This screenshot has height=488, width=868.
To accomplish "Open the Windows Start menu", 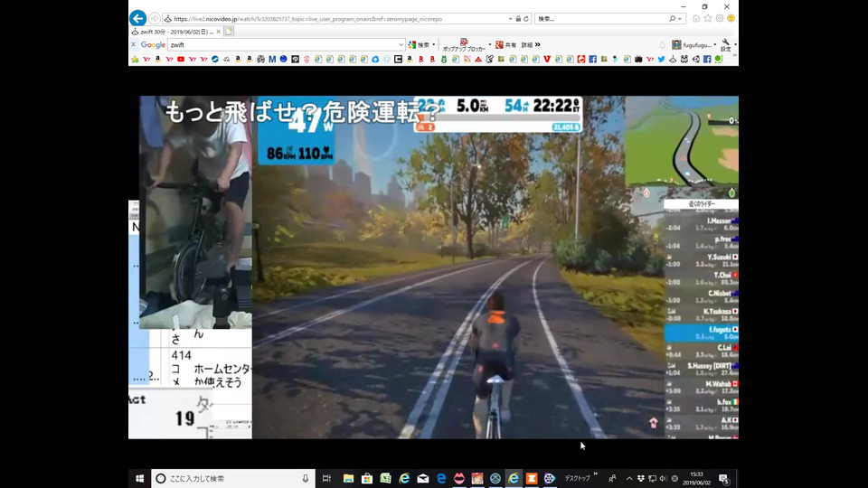I will click(139, 478).
